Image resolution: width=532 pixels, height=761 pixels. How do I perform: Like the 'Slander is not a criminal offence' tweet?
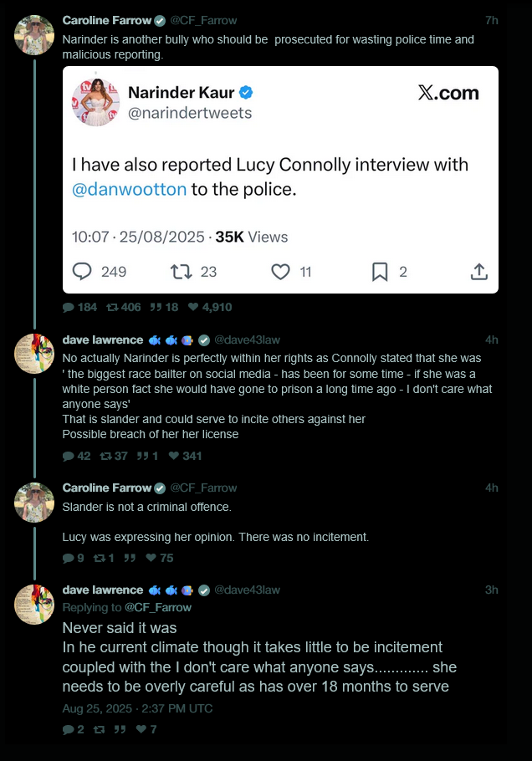click(x=160, y=558)
